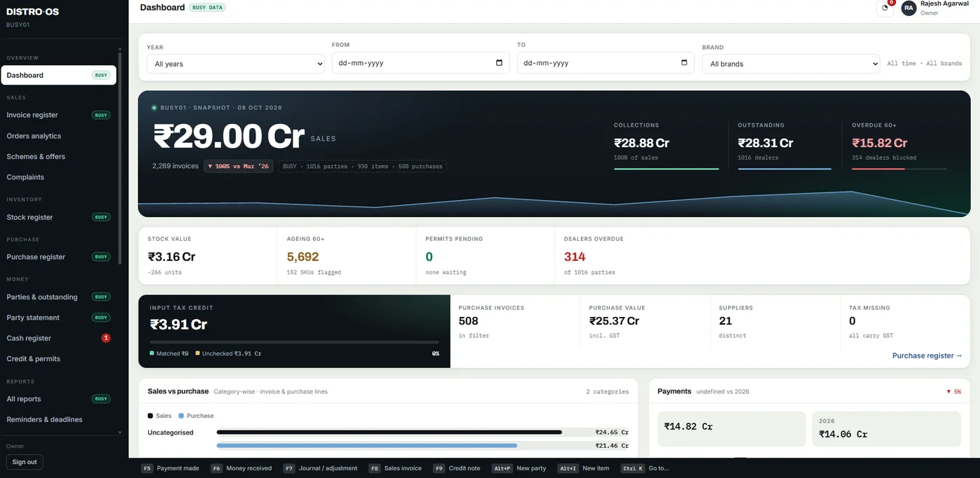980x478 pixels.
Task: Expand the Year dropdown showing All years
Action: [x=235, y=64]
